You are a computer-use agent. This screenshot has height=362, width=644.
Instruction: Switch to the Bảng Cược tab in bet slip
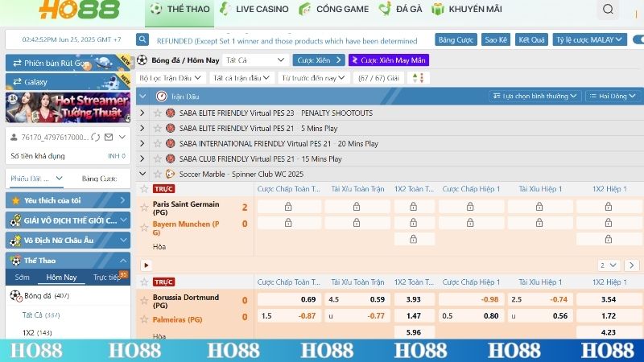tap(99, 179)
